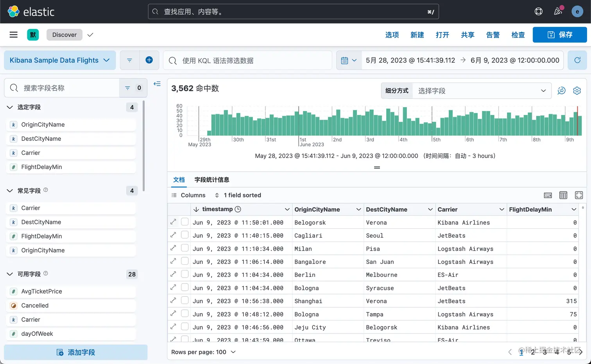Screen dimensions: 591x364
Task: Switch to the 字段统计信息 tab
Action: pyautogui.click(x=212, y=180)
